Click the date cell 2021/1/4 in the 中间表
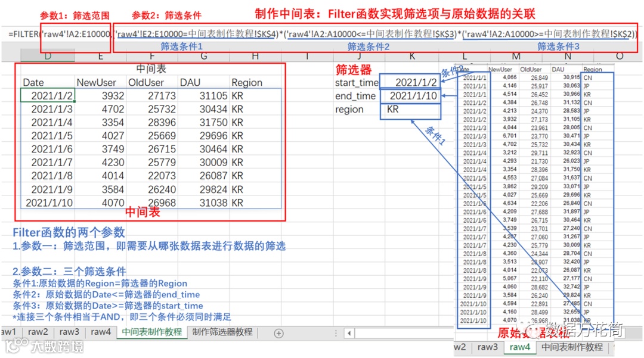Screen dimensions: 644x358 [x=48, y=122]
